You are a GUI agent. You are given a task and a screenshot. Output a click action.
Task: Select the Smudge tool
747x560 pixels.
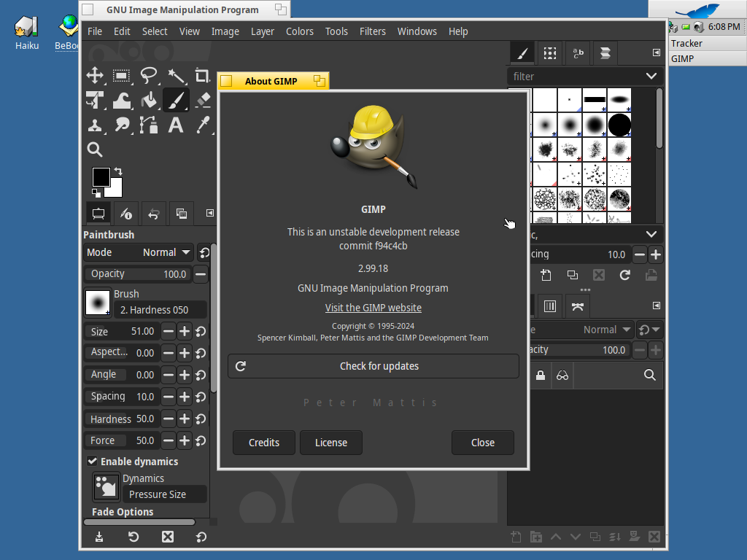(122, 125)
